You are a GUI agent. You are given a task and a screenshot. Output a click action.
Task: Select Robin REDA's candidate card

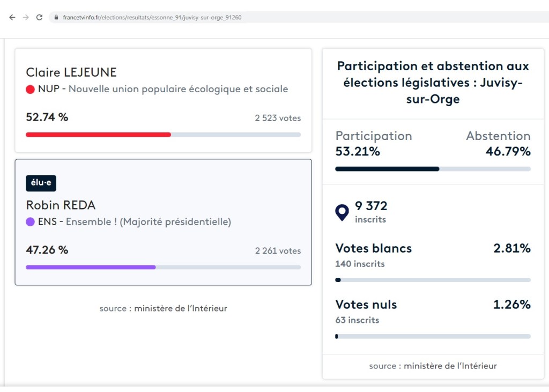click(x=163, y=223)
